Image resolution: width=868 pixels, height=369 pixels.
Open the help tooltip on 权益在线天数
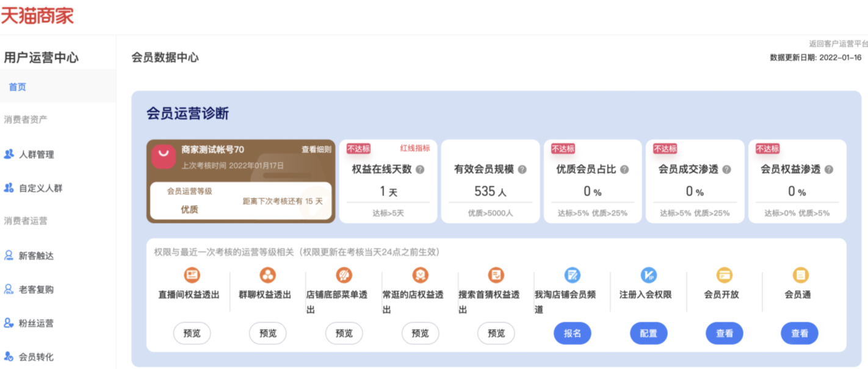419,170
